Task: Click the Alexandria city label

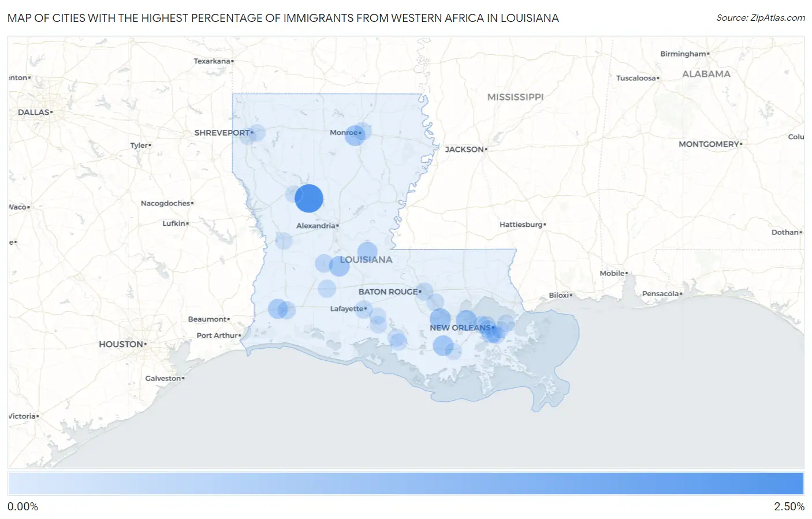Action: pyautogui.click(x=316, y=226)
